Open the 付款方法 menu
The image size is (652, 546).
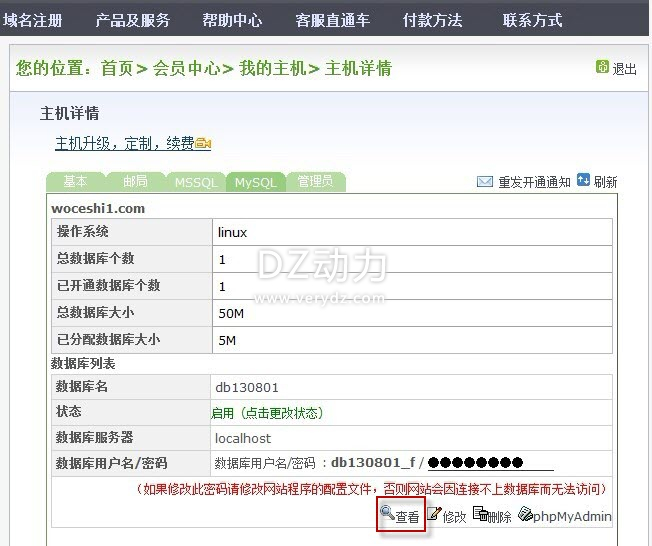(432, 20)
